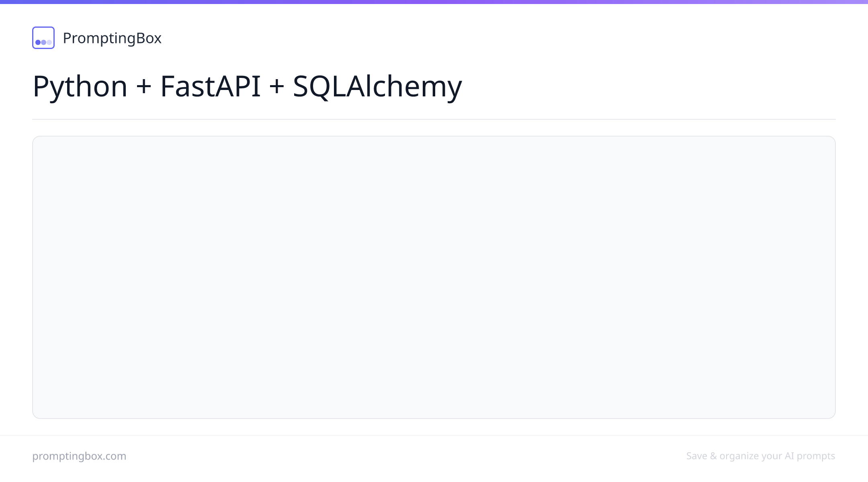Click the word SQLAlchemy in the title
The image size is (868, 482).
(377, 86)
